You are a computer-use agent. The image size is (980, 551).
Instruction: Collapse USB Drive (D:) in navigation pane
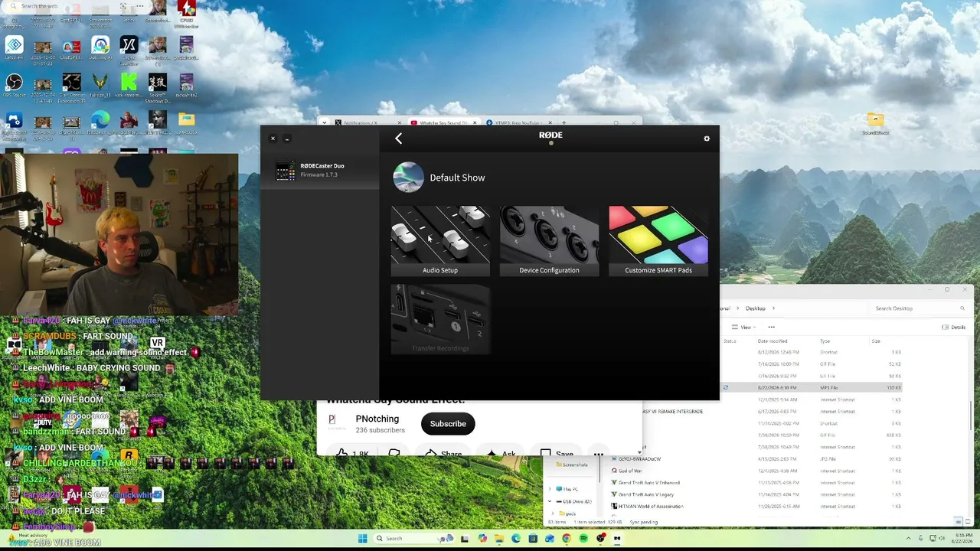551,501
